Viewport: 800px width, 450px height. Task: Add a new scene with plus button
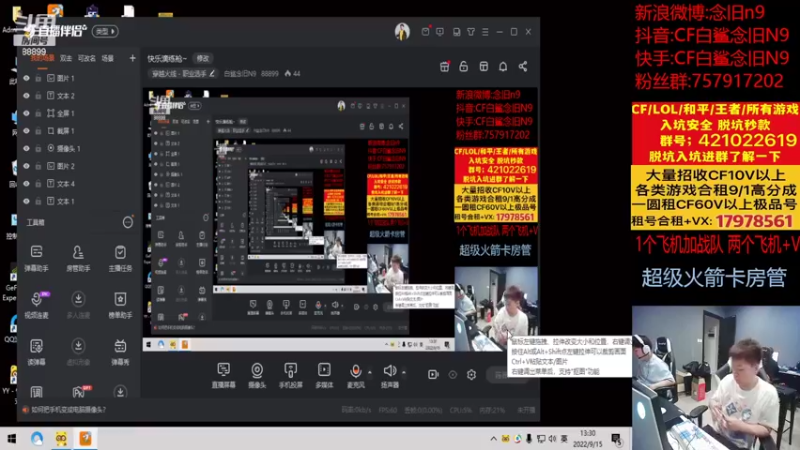133,58
